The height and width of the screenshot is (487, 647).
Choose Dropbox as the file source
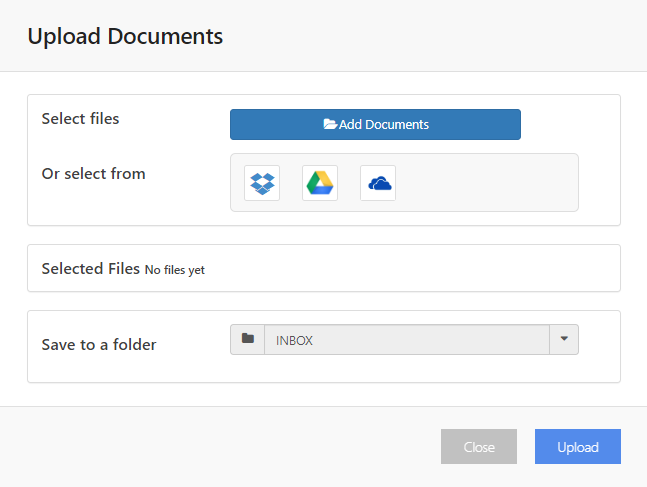(262, 183)
